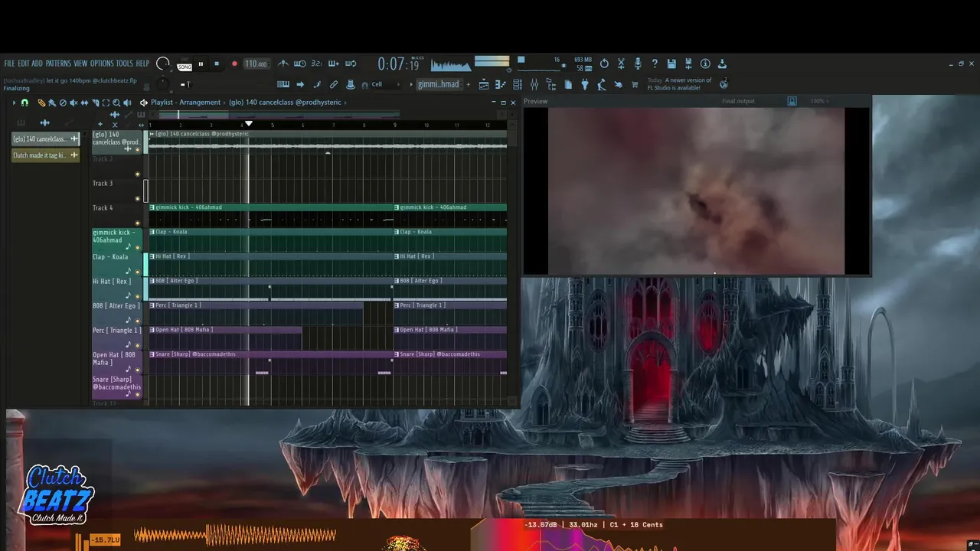The image size is (980, 551).
Task: Open the plugin picker plug icon
Action: pos(585,84)
